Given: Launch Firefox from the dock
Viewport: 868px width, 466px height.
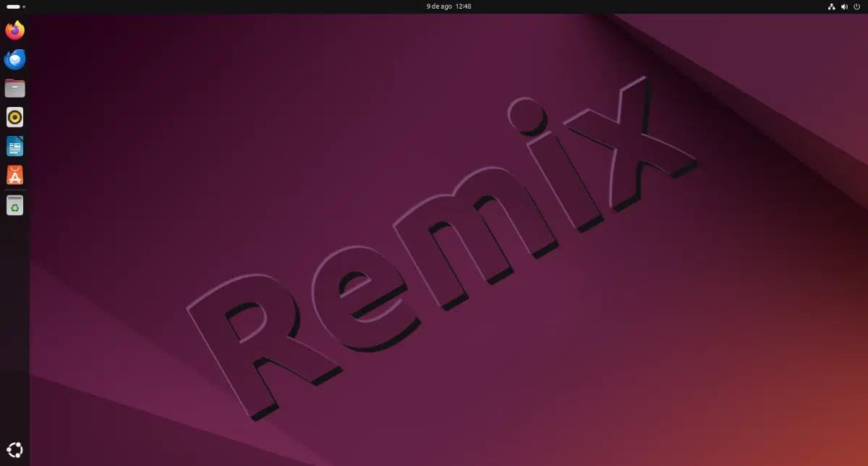Looking at the screenshot, I should 14,30.
